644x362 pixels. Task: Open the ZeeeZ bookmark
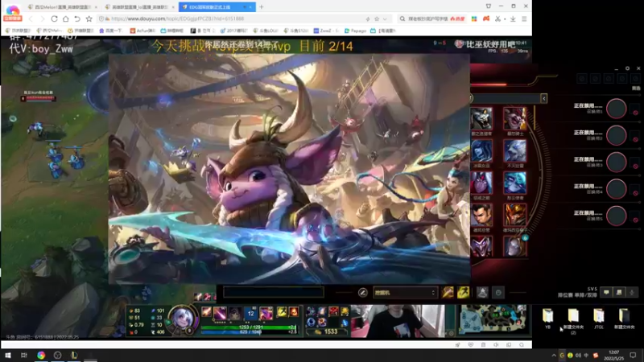point(327,31)
